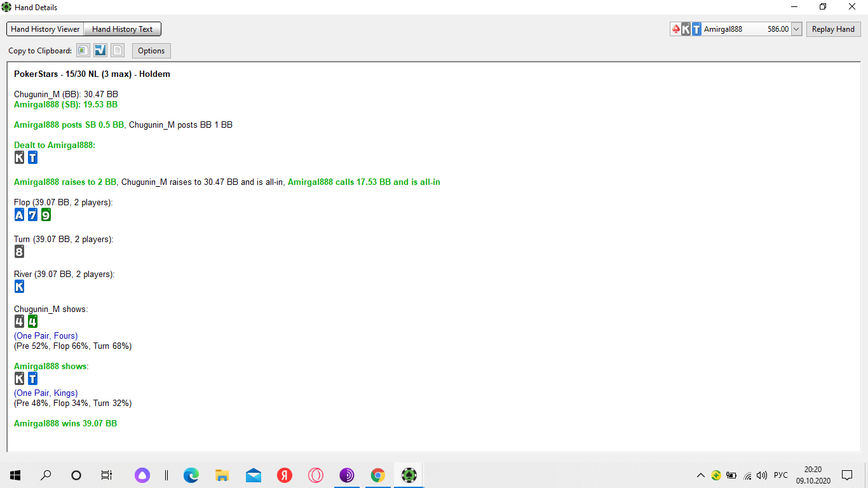
Task: Click the Amirgal888 (SB): 19.53 BB line
Action: point(65,104)
